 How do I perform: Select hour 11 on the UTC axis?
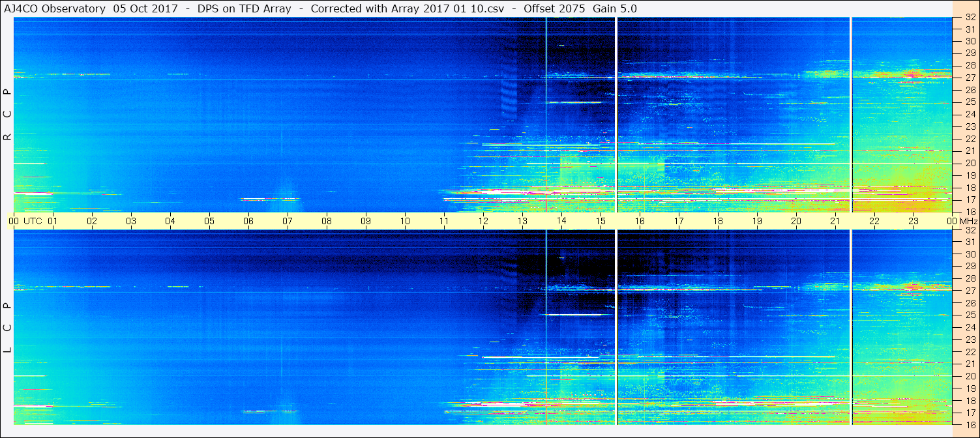click(444, 221)
